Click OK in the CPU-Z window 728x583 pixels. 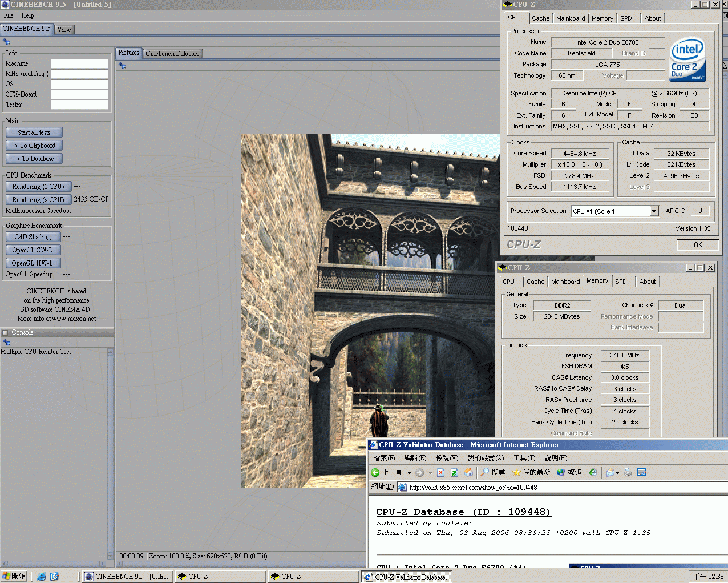[698, 245]
